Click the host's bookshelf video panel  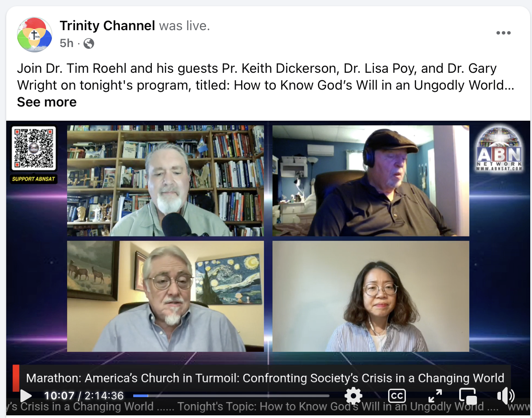click(x=165, y=181)
